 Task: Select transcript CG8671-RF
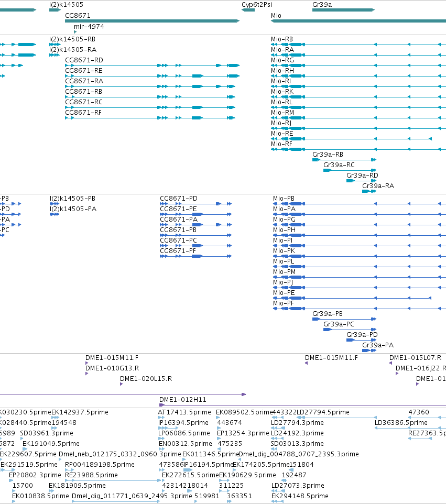[150, 118]
